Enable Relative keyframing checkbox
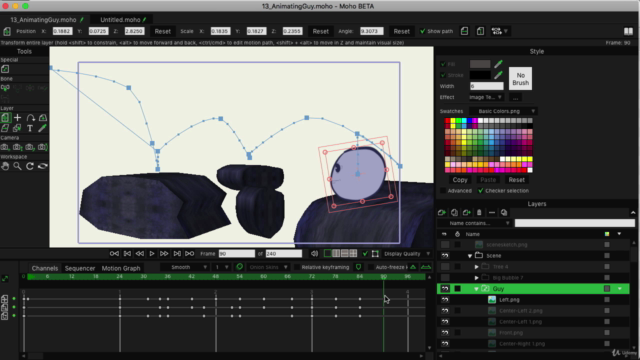Viewport: 640px width, 360px height. (x=297, y=267)
